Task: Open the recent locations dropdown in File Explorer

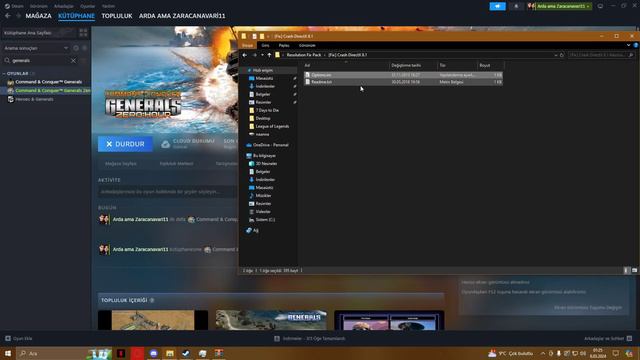Action: click(x=262, y=55)
